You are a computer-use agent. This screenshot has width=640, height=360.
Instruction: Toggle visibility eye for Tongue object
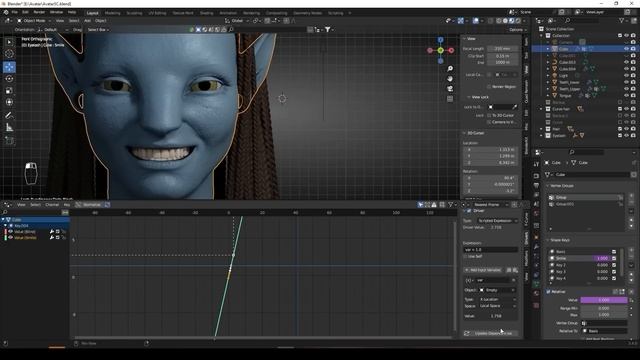pos(626,96)
